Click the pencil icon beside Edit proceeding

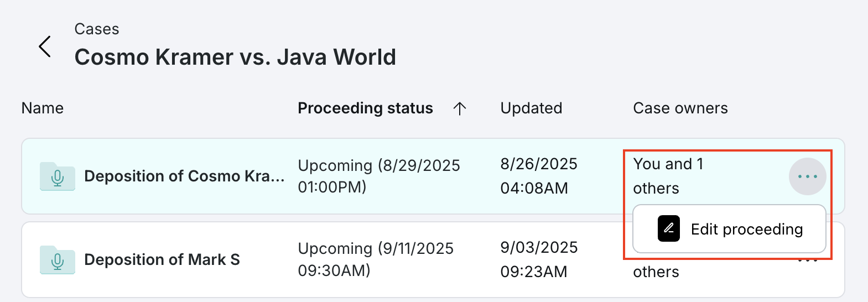click(x=669, y=228)
